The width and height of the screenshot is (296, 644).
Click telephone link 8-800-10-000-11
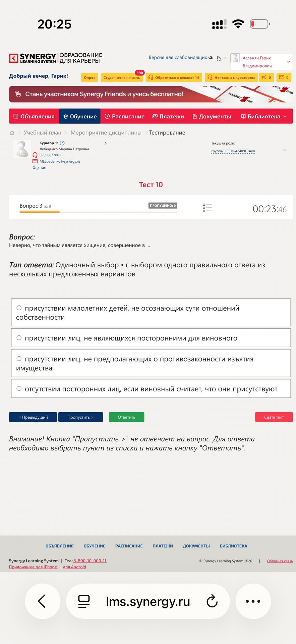(x=90, y=561)
